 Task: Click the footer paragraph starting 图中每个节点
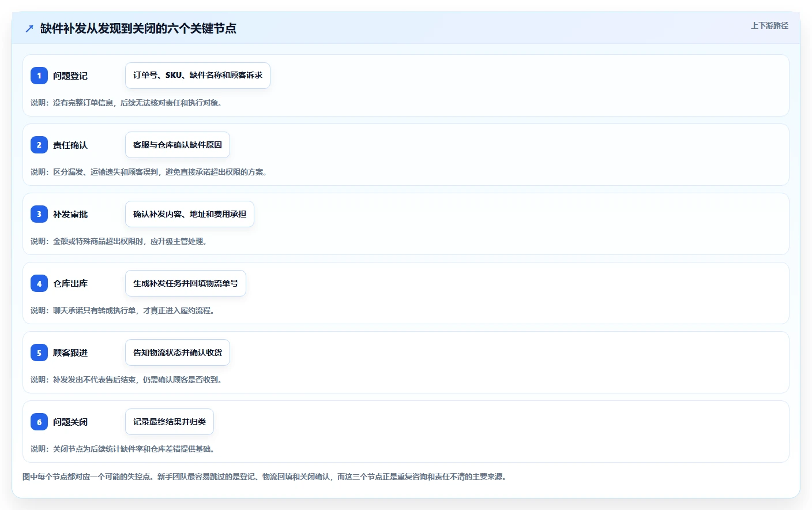point(266,477)
